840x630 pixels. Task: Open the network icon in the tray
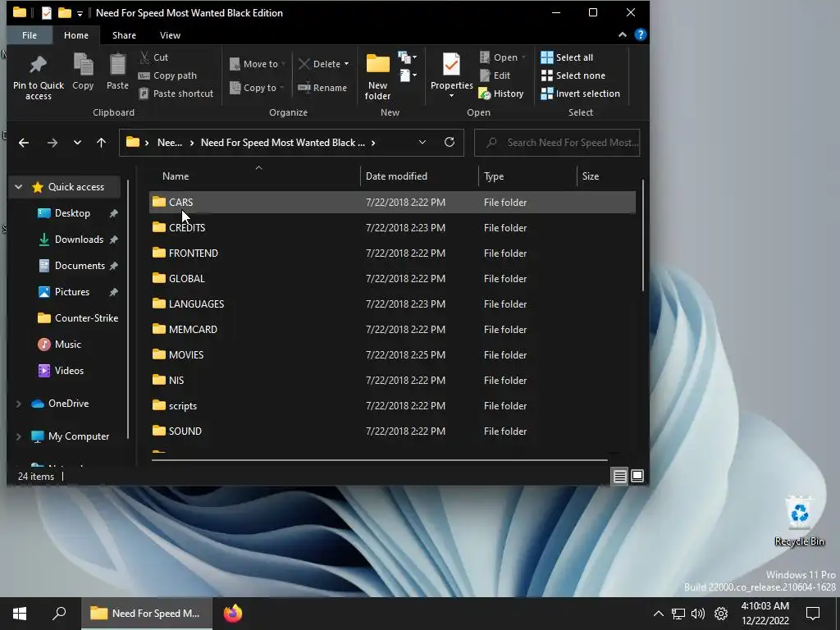tap(678, 614)
